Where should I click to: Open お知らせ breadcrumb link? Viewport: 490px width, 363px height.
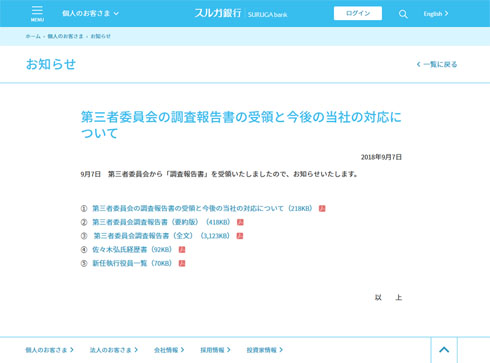coord(101,36)
